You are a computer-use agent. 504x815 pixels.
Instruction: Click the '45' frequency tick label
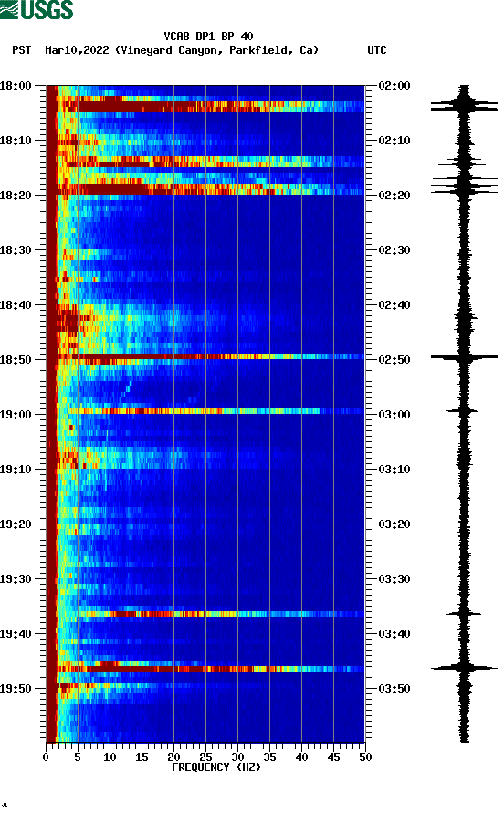pos(333,757)
